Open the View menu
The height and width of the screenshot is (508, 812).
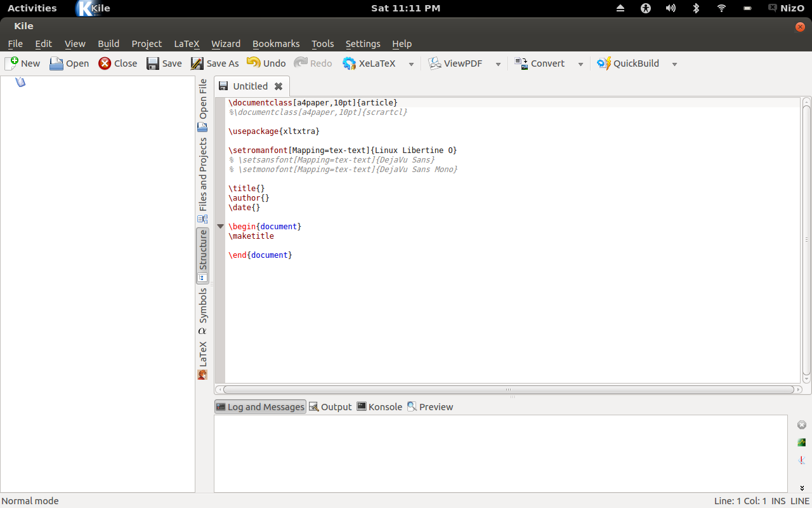75,44
